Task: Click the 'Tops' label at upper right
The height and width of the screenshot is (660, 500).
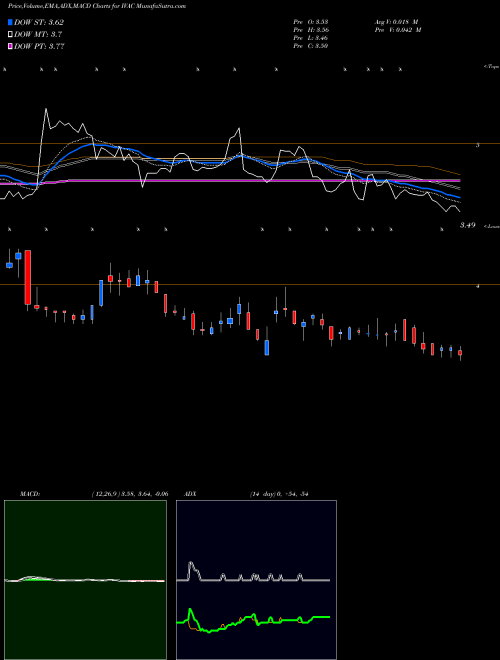Action: tap(491, 67)
